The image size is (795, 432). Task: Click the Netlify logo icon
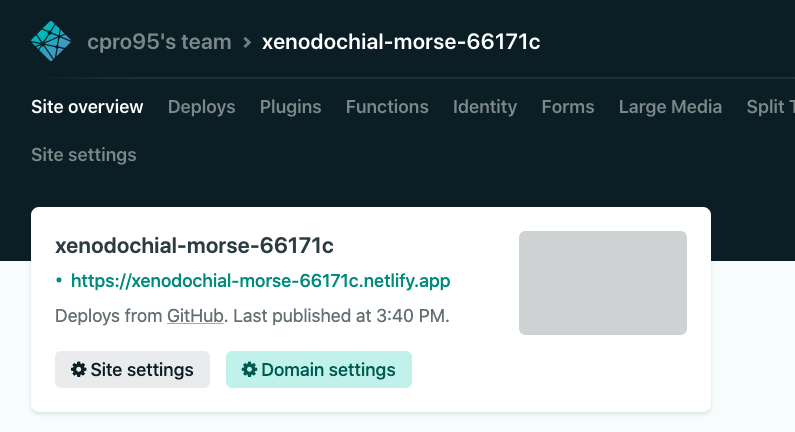(51, 41)
